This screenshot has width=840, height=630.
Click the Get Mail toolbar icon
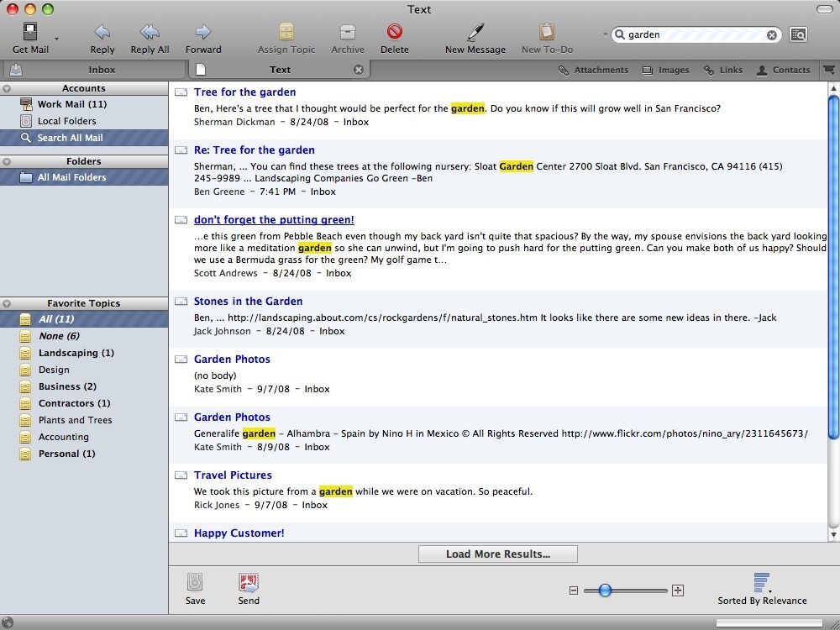30,33
